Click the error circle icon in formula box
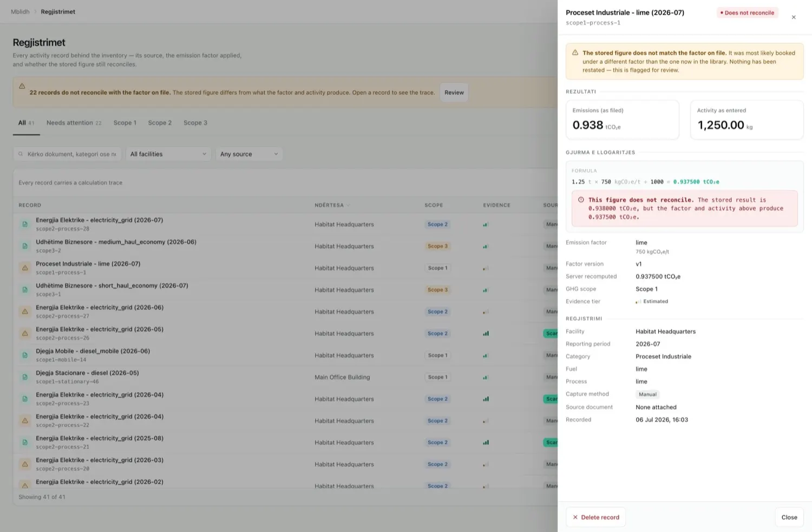 (581, 200)
